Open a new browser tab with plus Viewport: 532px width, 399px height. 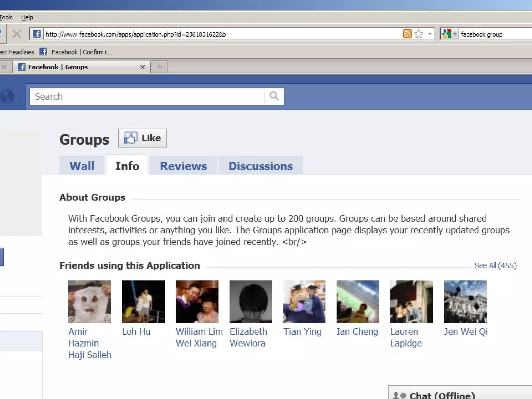pos(159,67)
